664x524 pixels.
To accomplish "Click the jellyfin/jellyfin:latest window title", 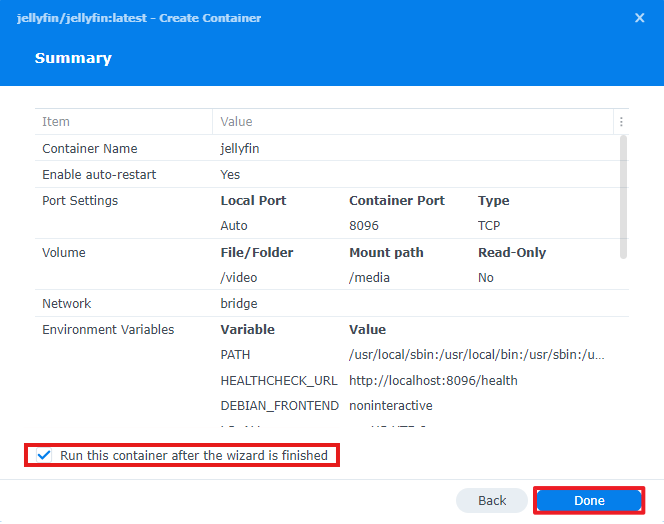I will (x=139, y=18).
